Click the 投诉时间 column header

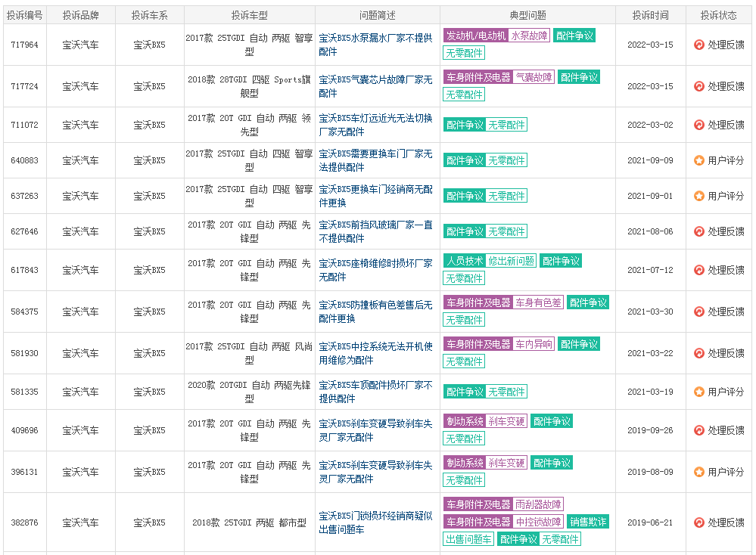650,15
